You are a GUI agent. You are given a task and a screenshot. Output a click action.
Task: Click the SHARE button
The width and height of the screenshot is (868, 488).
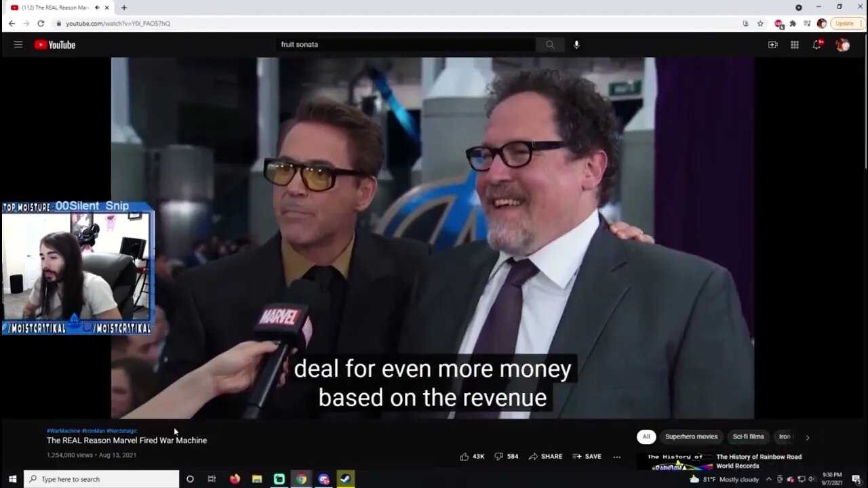click(545, 456)
